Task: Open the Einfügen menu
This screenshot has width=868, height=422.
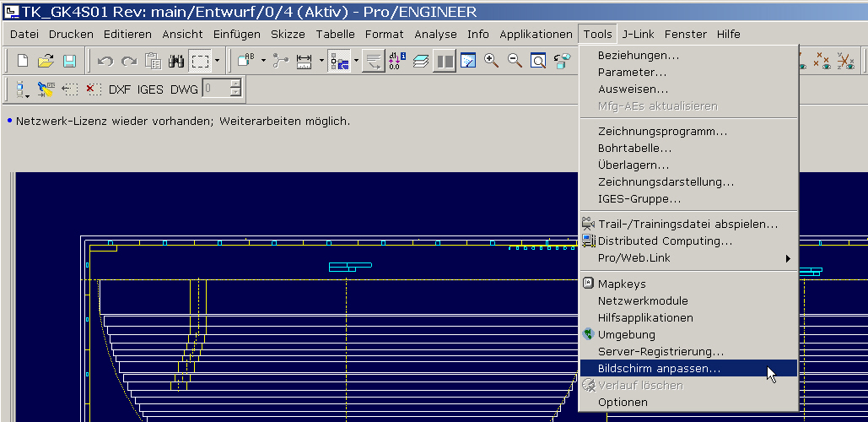Action: (237, 35)
